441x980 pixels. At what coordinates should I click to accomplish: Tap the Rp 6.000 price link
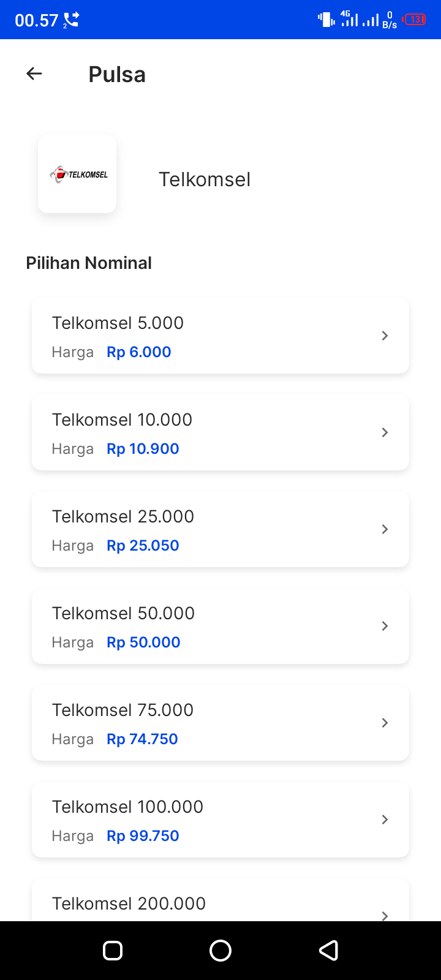tap(139, 352)
